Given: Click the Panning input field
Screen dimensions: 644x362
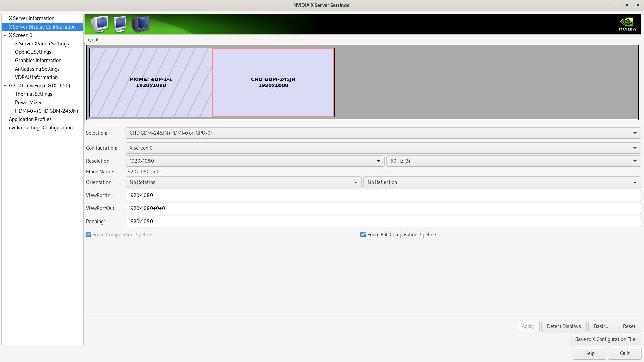Looking at the screenshot, I should coord(383,222).
